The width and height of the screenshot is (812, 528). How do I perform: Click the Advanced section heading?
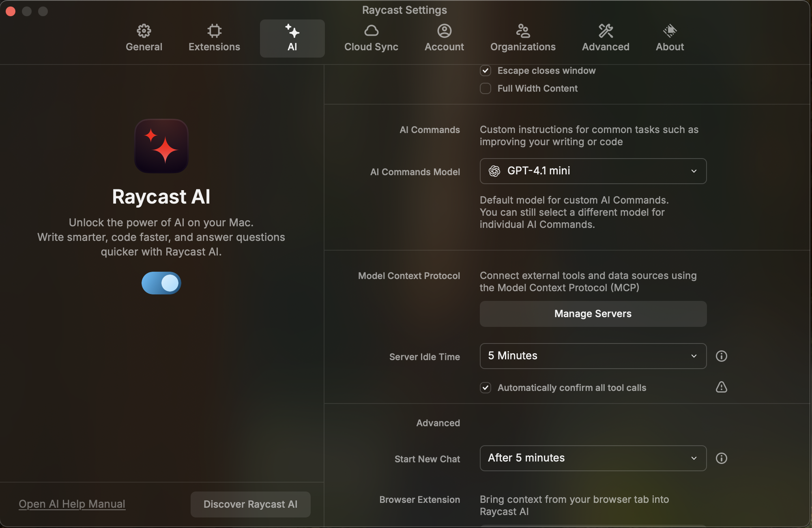tap(438, 423)
